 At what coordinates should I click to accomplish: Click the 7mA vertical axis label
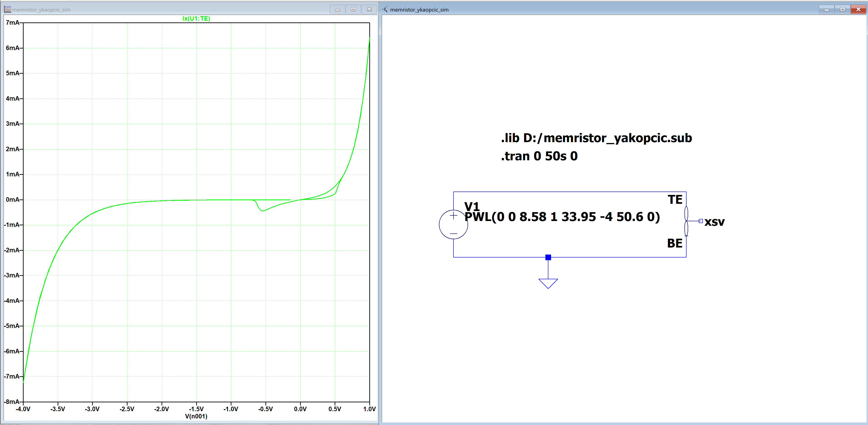tap(12, 23)
